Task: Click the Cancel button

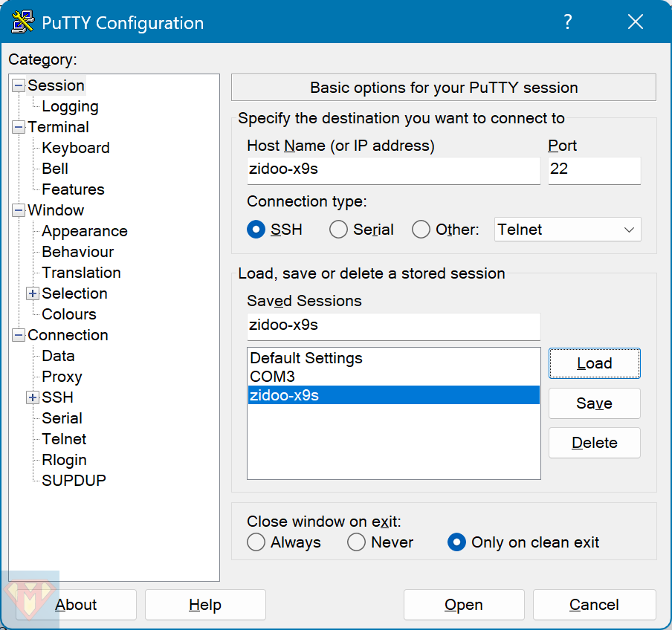Action: point(595,605)
